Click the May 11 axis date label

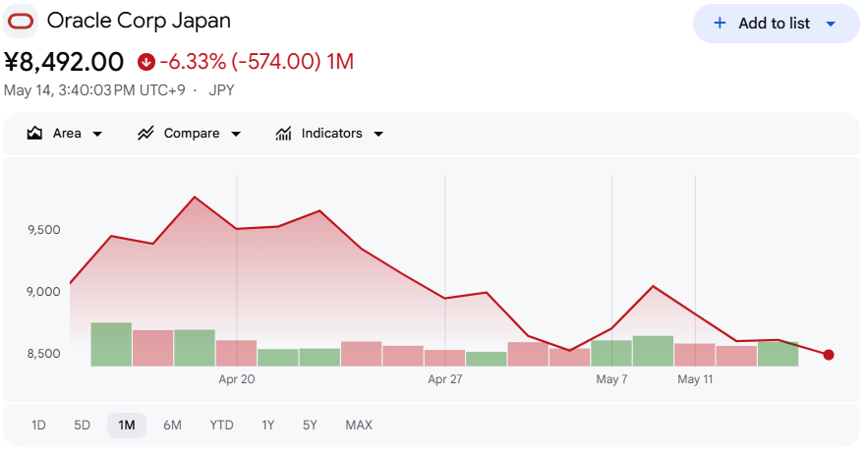(695, 379)
